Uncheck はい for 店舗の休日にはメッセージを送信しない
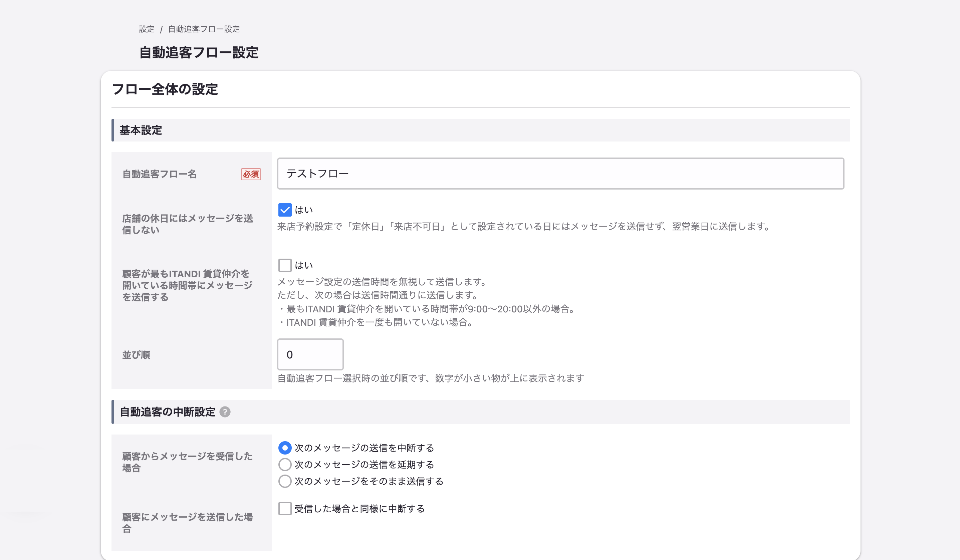 285,210
